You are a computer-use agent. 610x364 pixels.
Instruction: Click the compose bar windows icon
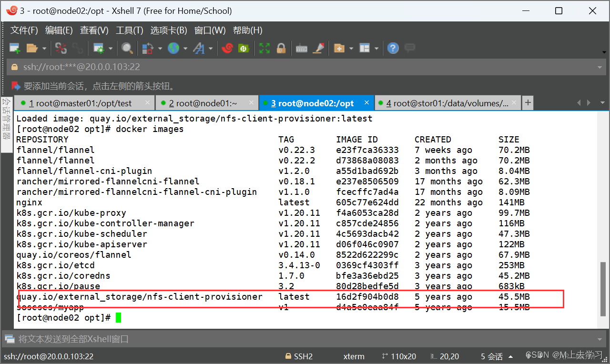tap(10, 339)
